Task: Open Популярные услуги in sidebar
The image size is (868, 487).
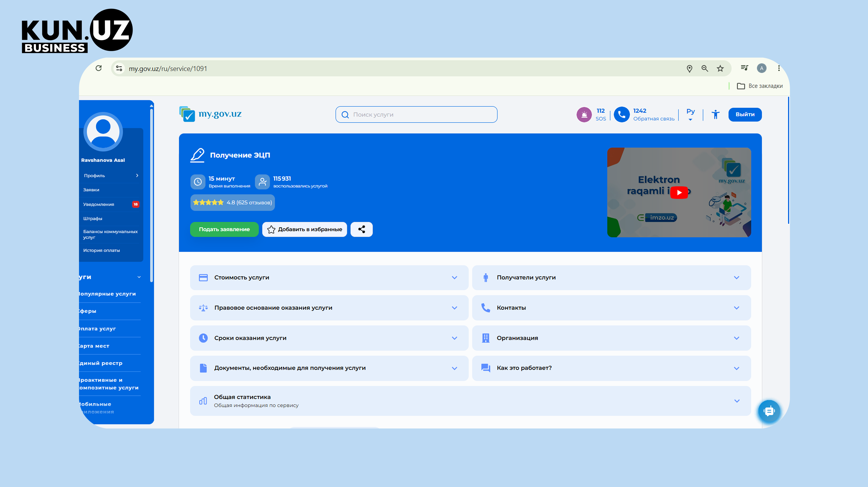Action: 107,294
